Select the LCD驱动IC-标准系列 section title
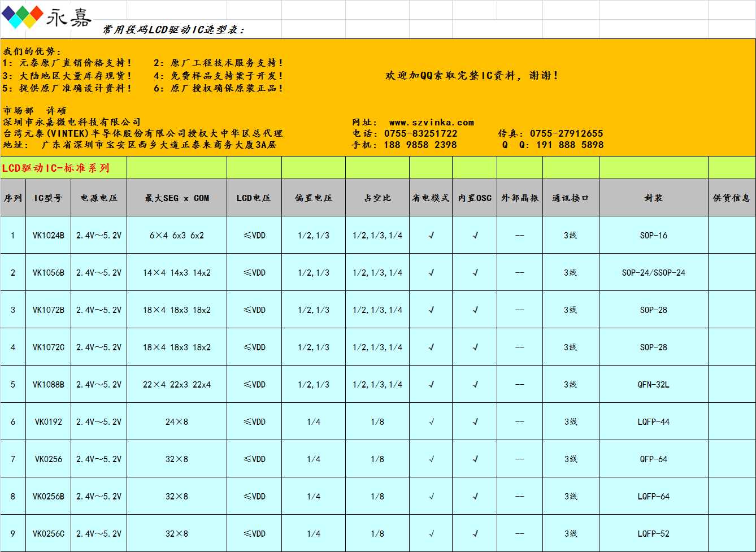Viewport: 756px width, 552px height. 55,168
